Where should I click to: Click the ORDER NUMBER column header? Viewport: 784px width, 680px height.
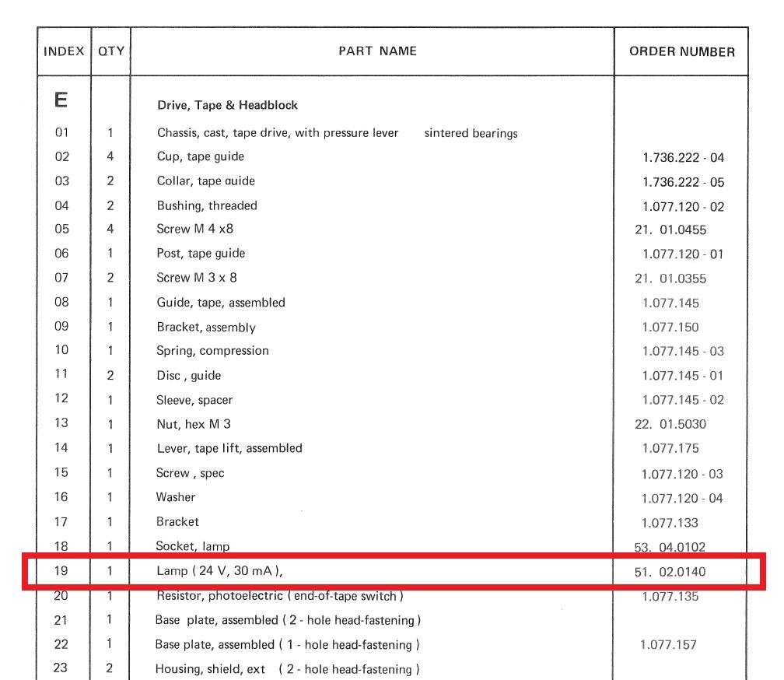click(681, 52)
